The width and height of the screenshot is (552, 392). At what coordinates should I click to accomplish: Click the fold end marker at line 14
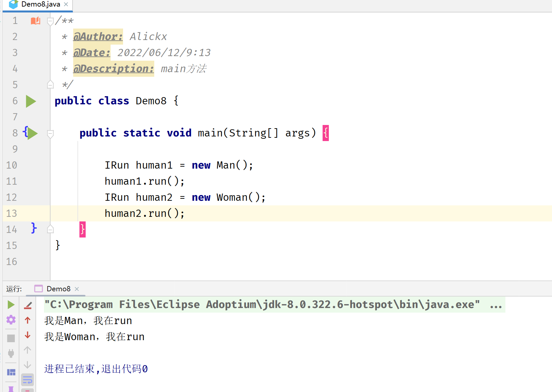click(x=50, y=229)
